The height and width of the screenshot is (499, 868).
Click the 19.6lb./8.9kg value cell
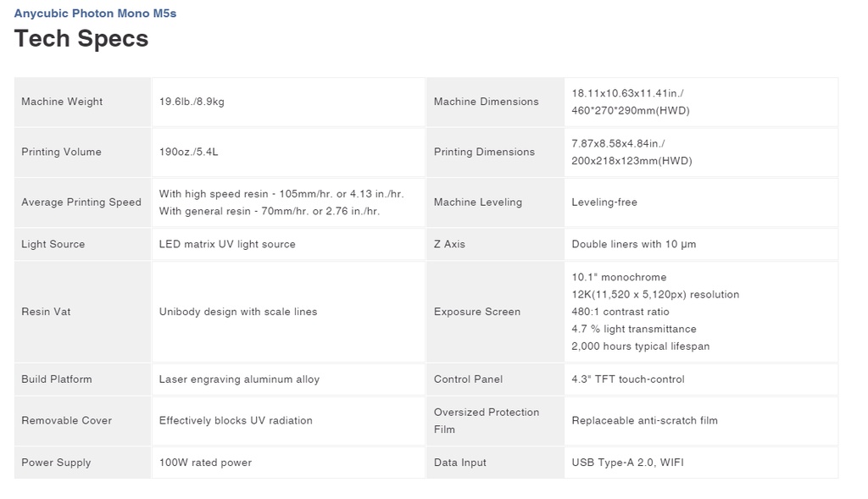pyautogui.click(x=288, y=102)
